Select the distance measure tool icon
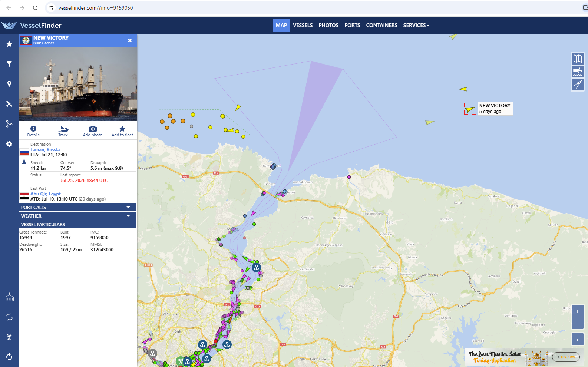The height and width of the screenshot is (367, 588). (x=578, y=85)
